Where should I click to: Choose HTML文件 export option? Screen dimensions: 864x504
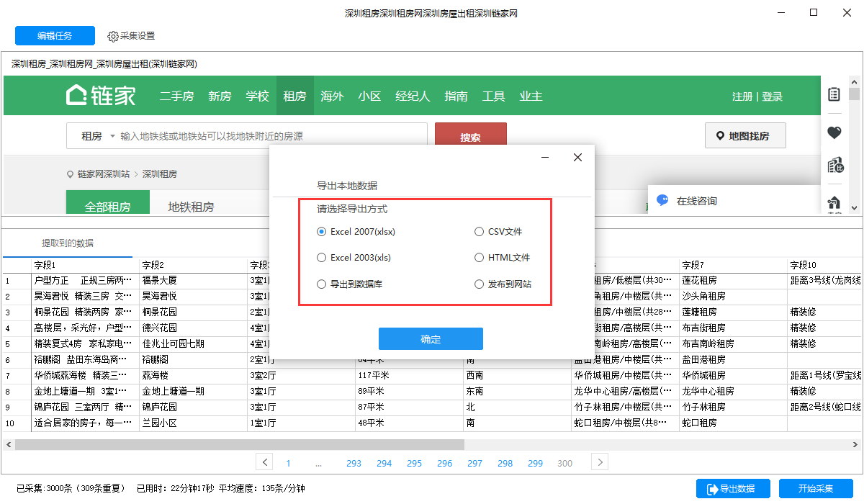coord(503,257)
